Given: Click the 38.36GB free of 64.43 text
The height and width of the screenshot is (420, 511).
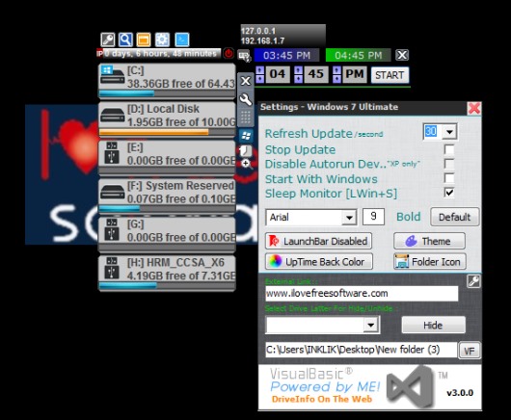Looking at the screenshot, I should (x=181, y=84).
